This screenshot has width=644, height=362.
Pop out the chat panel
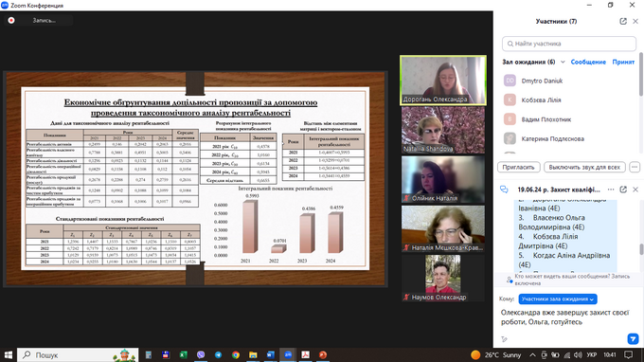623,190
